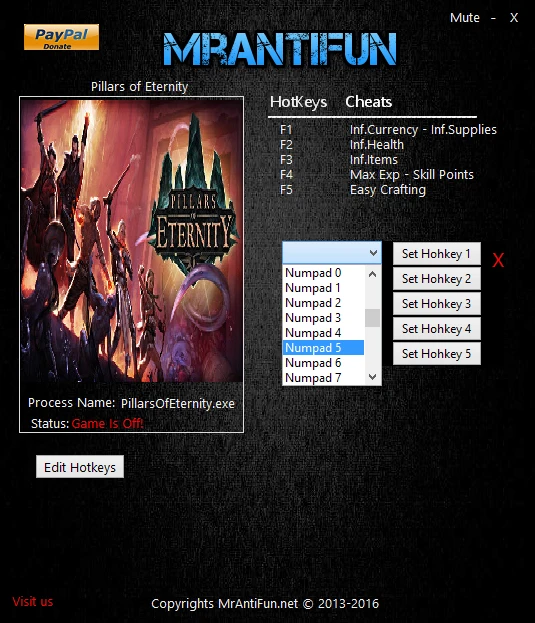Click the list scrollbar down arrow

(x=373, y=377)
